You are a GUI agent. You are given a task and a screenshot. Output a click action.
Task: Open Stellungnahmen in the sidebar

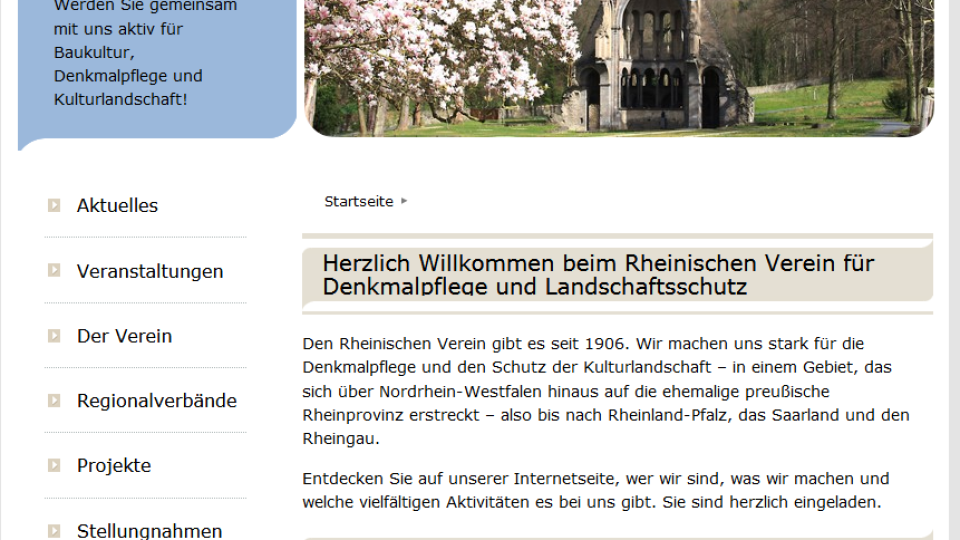[x=149, y=531]
